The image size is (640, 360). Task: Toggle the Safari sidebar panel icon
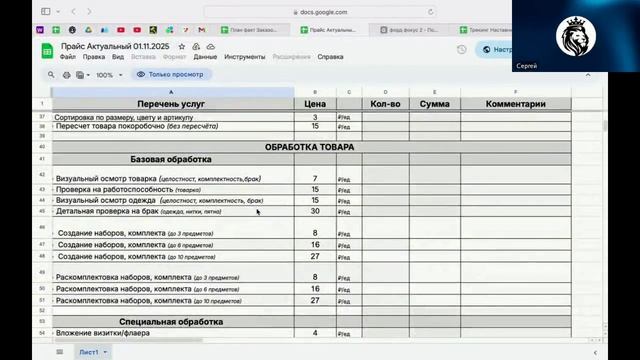46,11
